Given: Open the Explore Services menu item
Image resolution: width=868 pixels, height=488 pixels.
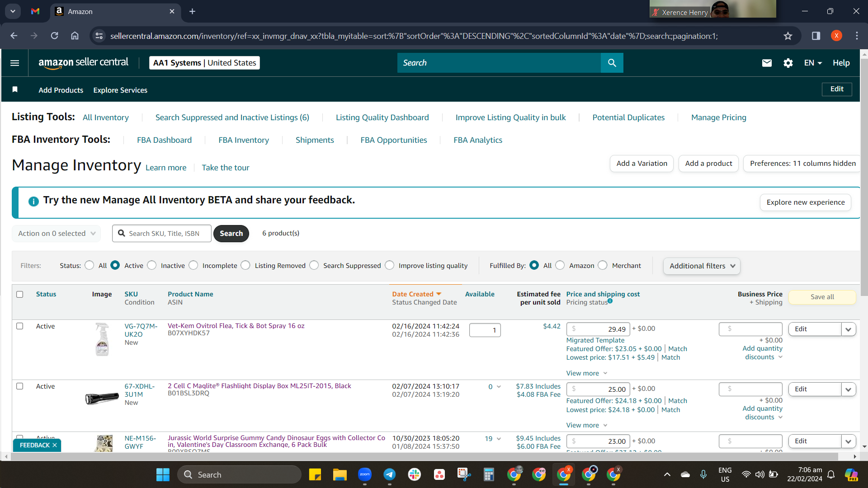Looking at the screenshot, I should point(120,90).
